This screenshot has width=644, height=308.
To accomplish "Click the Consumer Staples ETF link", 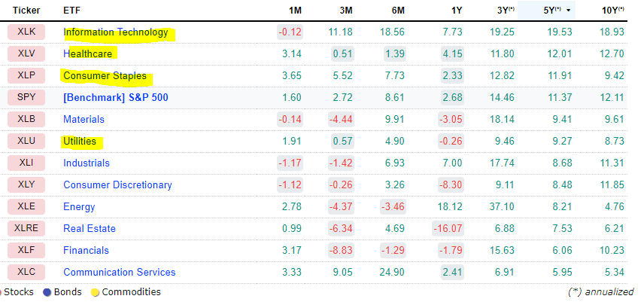I will [104, 76].
